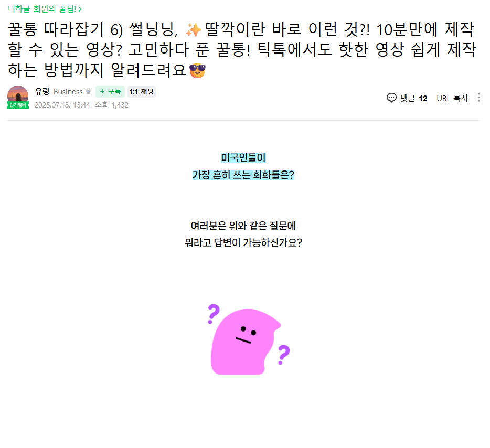
Task: Click the highlighted text 미국인들이
Action: pos(243,158)
